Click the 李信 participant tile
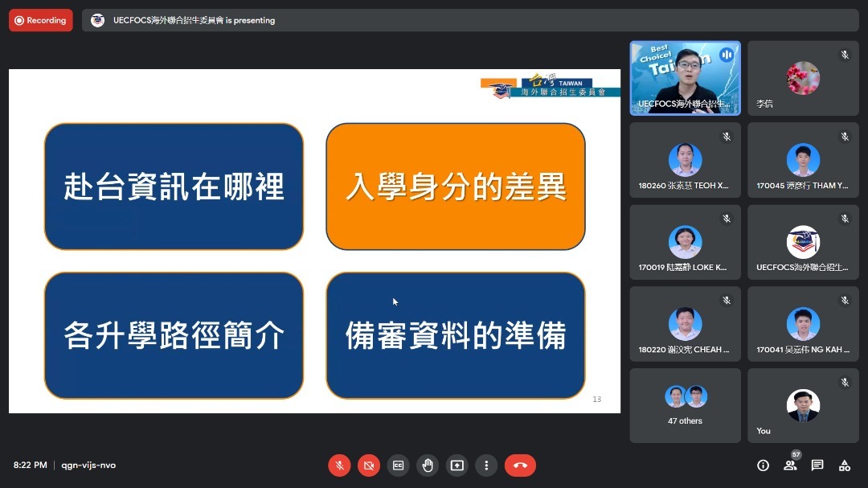Screen dimensions: 868x488 pyautogui.click(x=803, y=78)
